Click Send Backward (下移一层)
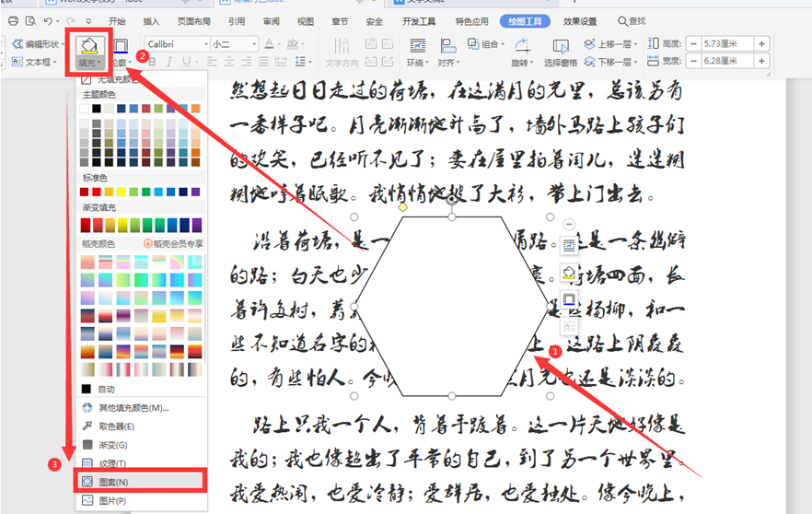This screenshot has height=514, width=812. coord(610,63)
